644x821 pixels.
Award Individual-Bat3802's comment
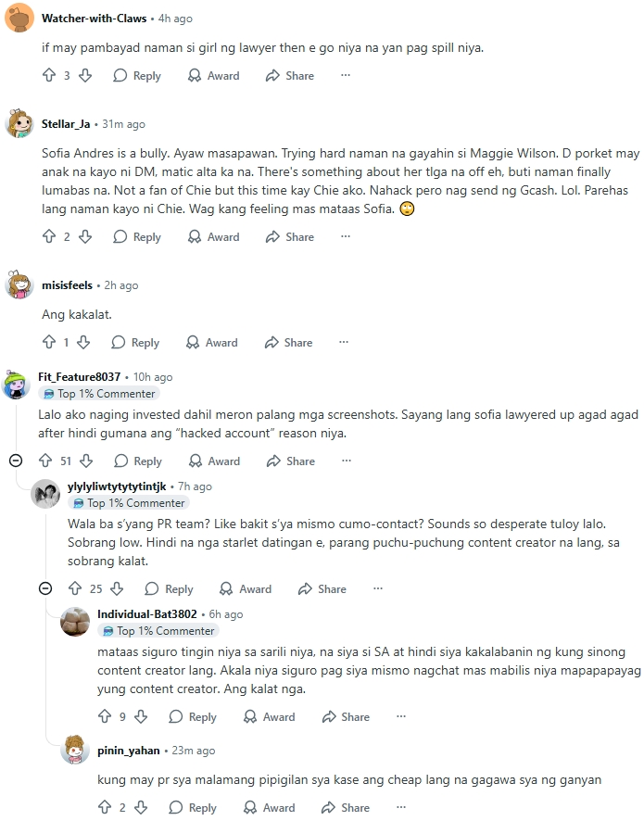click(270, 717)
